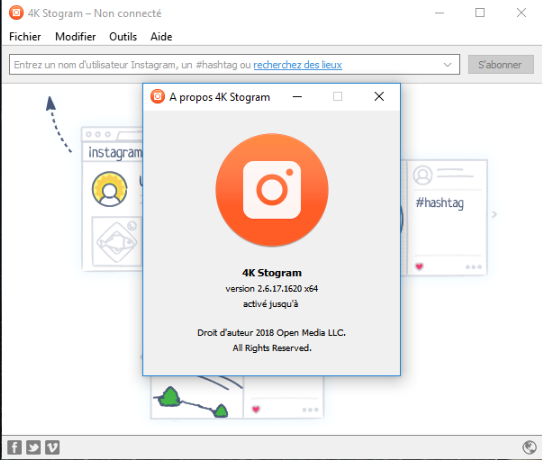Click the Instagram username search field
Screen dimensions: 542x460
click(234, 64)
